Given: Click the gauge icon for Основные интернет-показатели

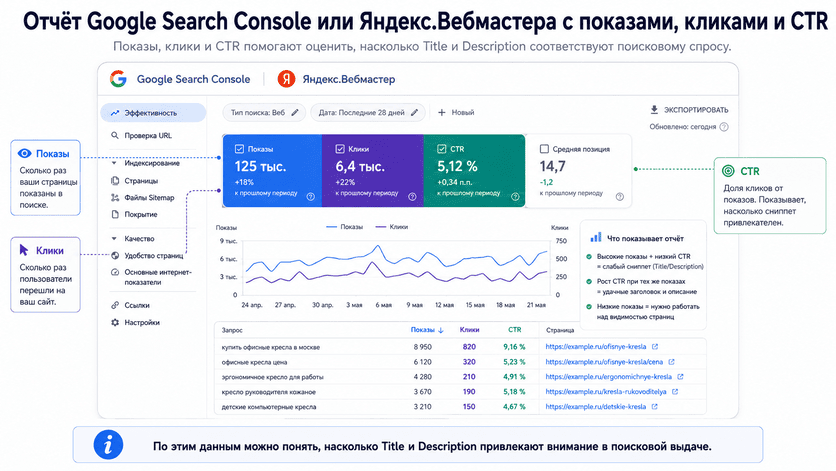Looking at the screenshot, I should tap(115, 272).
